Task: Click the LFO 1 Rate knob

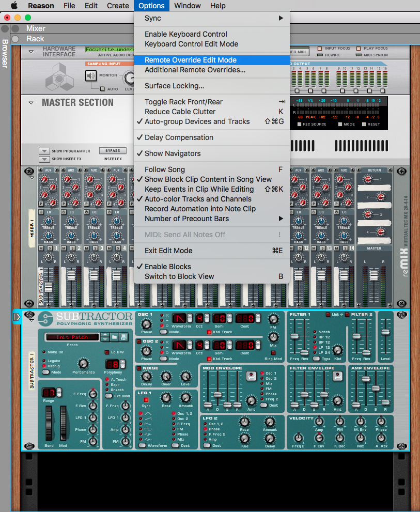Action: pyautogui.click(x=166, y=398)
